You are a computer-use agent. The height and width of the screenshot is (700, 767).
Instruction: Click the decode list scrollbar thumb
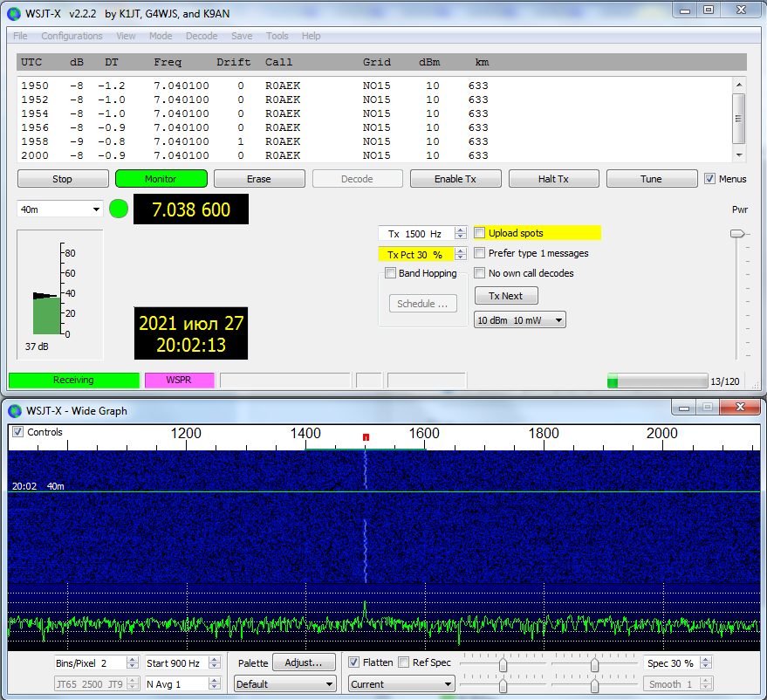point(739,119)
